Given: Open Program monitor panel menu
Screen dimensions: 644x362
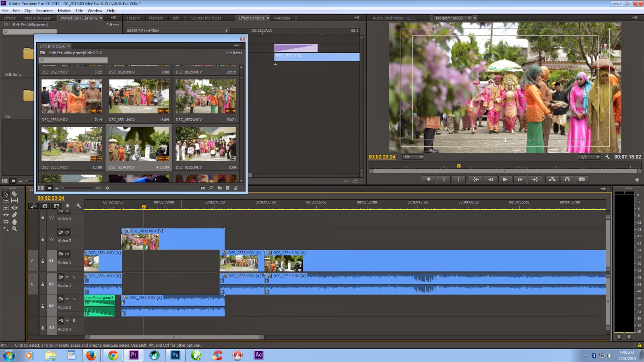Looking at the screenshot, I should tap(635, 18).
